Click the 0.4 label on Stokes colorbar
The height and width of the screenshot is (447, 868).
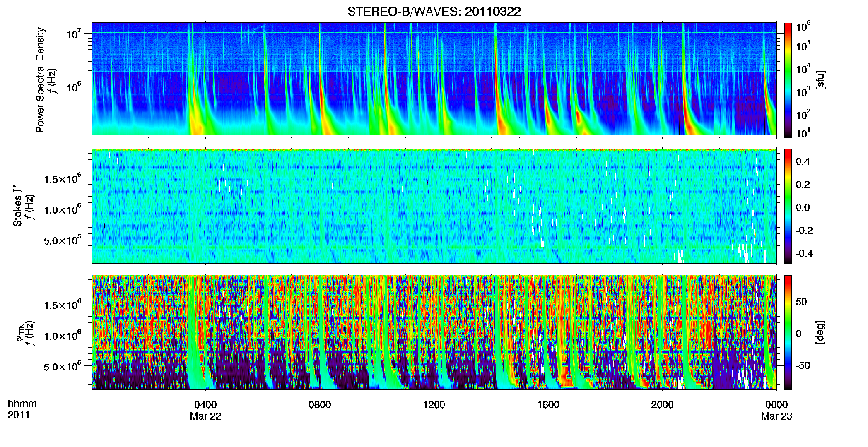click(x=803, y=162)
